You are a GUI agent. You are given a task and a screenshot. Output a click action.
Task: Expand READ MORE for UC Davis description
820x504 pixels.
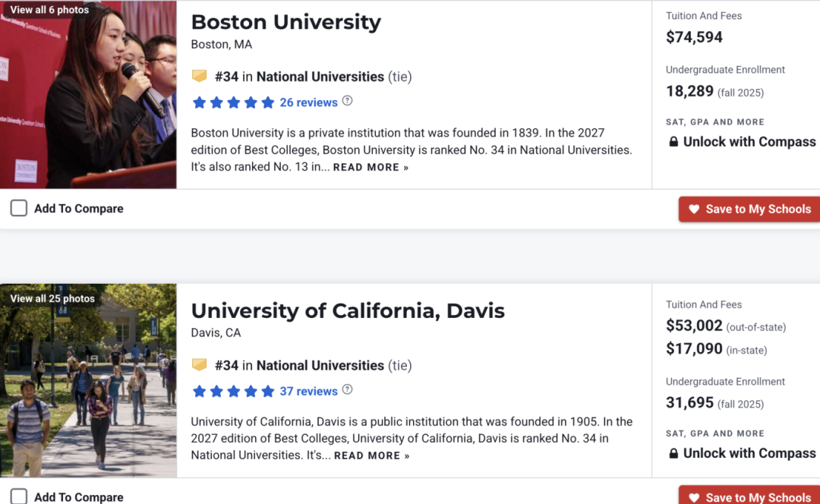[x=372, y=456]
